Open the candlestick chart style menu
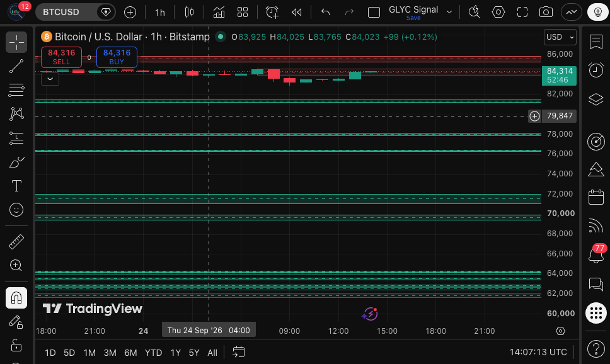The image size is (610, 364). coord(190,13)
